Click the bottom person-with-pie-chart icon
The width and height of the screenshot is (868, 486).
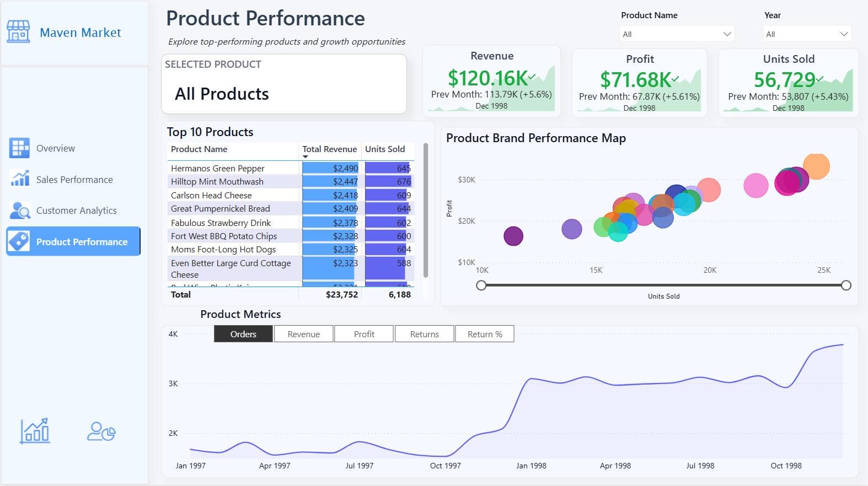tap(101, 431)
